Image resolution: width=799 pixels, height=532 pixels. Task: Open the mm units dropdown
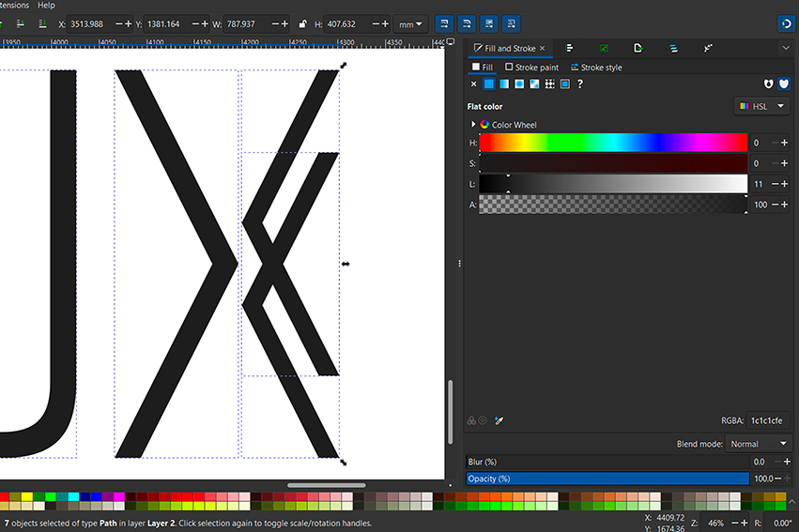point(409,23)
